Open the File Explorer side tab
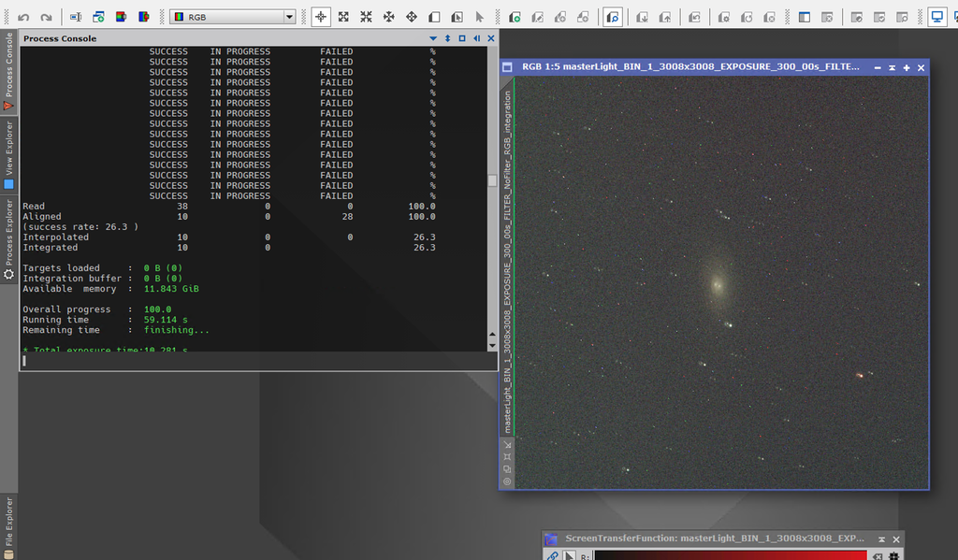Viewport: 958px width, 560px height. (8, 527)
